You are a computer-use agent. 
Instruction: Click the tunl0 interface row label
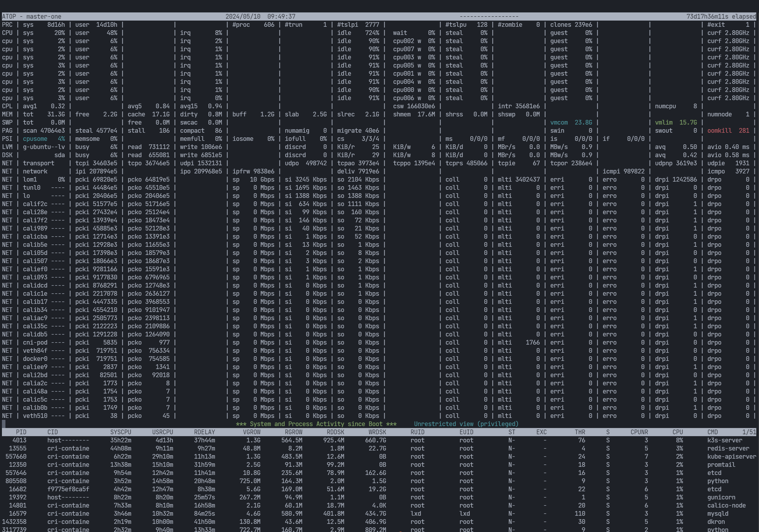[31, 187]
